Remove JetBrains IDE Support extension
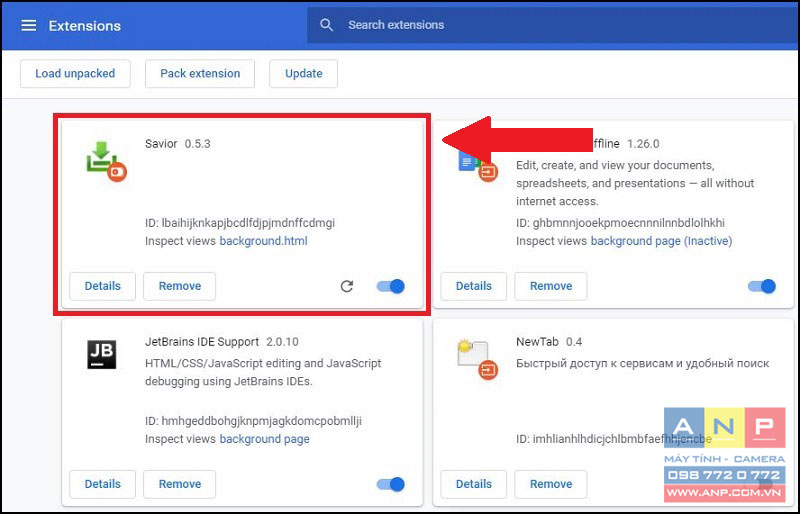This screenshot has width=800, height=514. tap(180, 484)
